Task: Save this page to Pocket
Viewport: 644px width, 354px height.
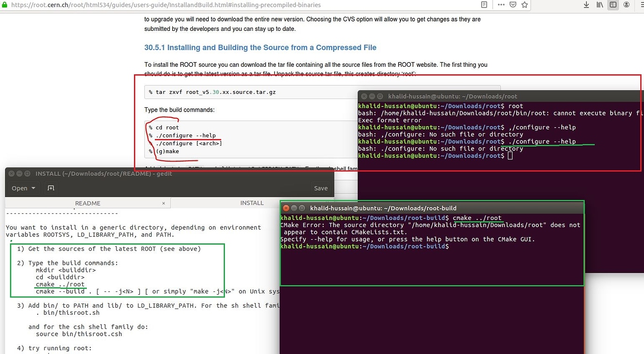Action: (513, 5)
